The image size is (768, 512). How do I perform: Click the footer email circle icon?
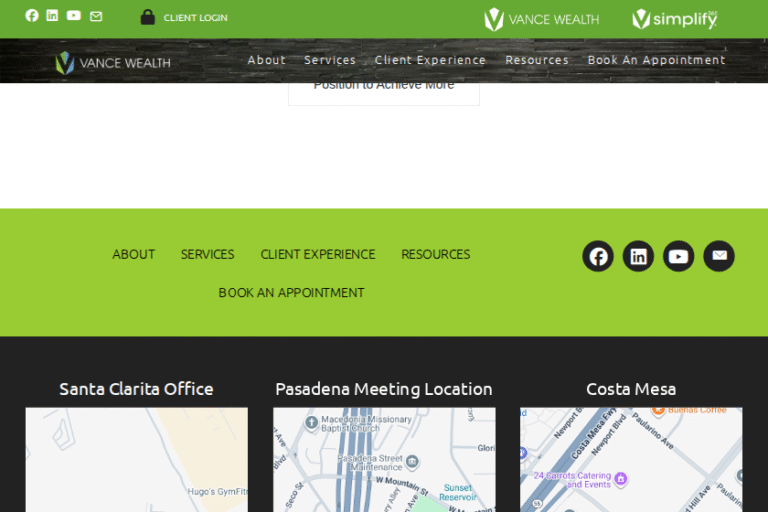(x=718, y=256)
